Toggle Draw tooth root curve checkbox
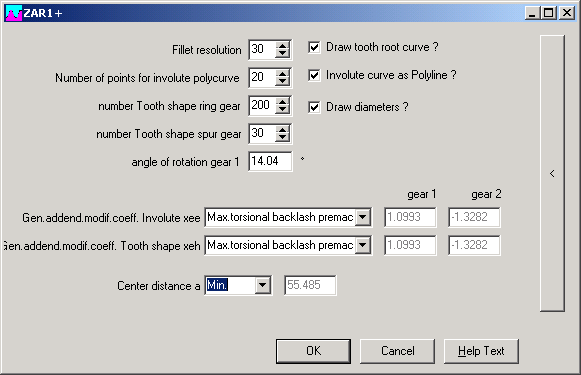 pos(314,47)
